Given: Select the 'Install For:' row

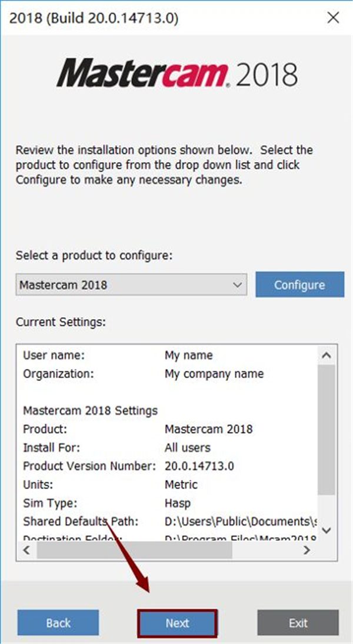Looking at the screenshot, I should point(168,447).
